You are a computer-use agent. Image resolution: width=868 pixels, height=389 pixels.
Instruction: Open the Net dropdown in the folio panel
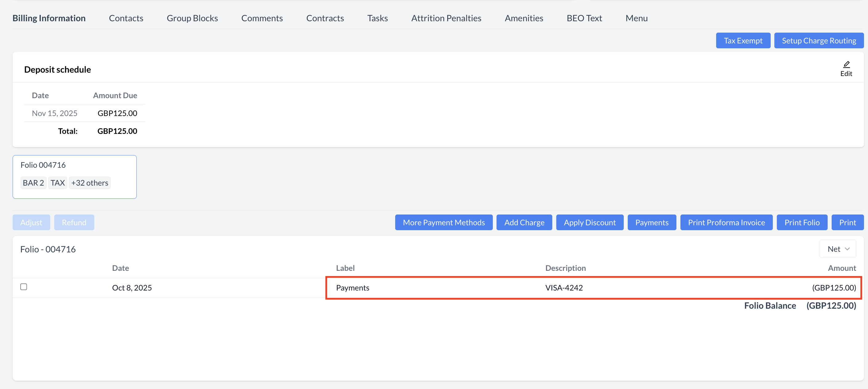click(838, 249)
